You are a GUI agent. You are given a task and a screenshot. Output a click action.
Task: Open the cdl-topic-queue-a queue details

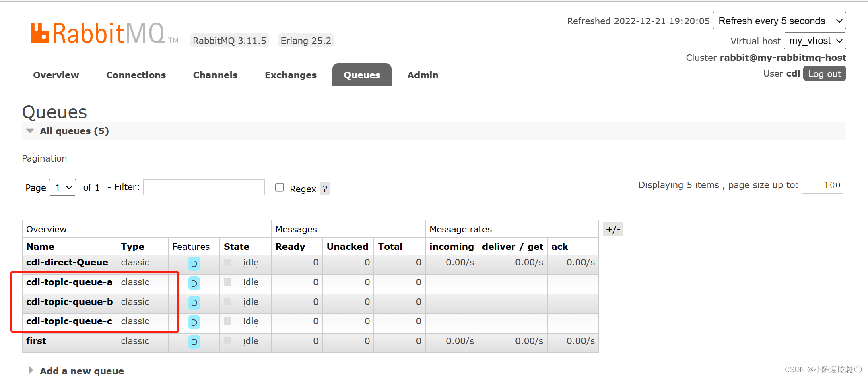69,282
